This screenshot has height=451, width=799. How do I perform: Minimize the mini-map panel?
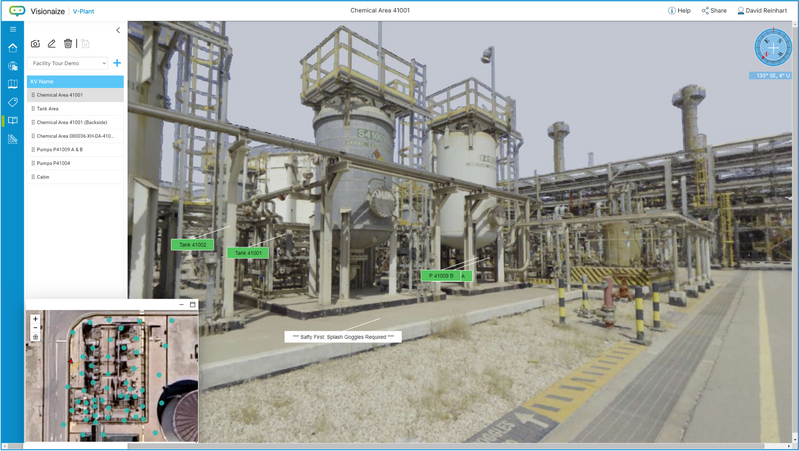[x=181, y=304]
